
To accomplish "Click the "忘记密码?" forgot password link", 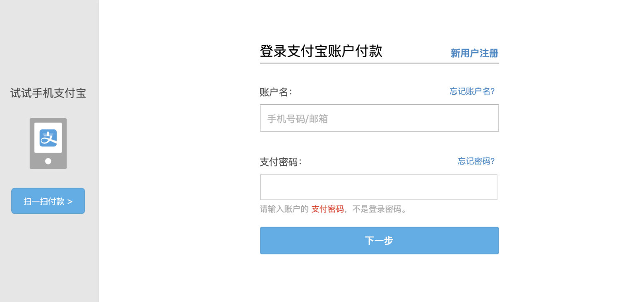I will click(476, 162).
